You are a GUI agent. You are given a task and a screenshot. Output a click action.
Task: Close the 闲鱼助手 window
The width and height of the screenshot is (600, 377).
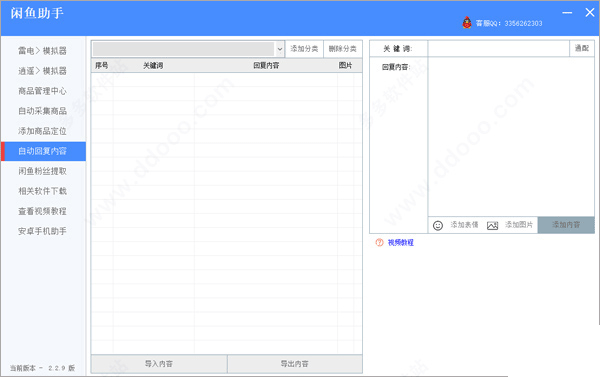click(x=590, y=13)
